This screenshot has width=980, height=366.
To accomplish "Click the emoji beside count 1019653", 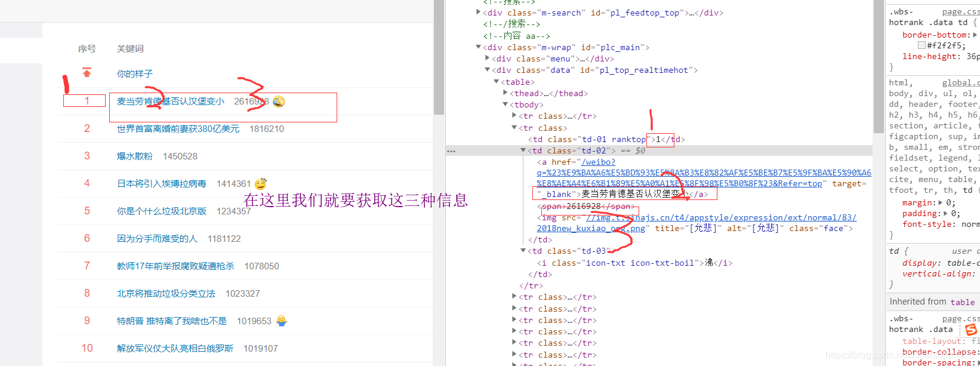I will click(282, 321).
